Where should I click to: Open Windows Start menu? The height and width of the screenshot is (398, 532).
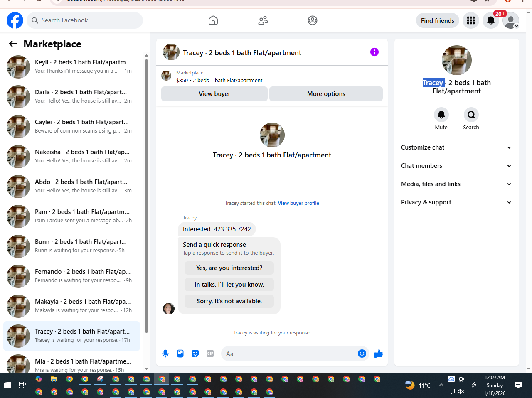tap(7, 385)
